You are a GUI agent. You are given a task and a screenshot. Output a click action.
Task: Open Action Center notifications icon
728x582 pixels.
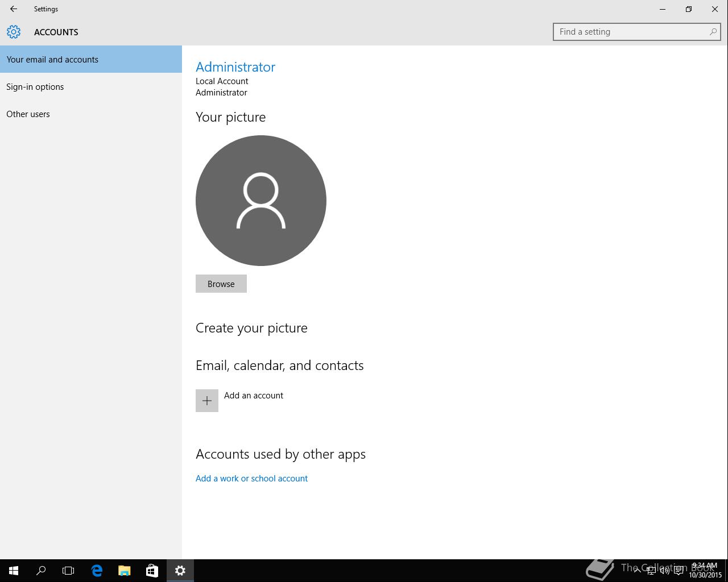click(x=679, y=571)
